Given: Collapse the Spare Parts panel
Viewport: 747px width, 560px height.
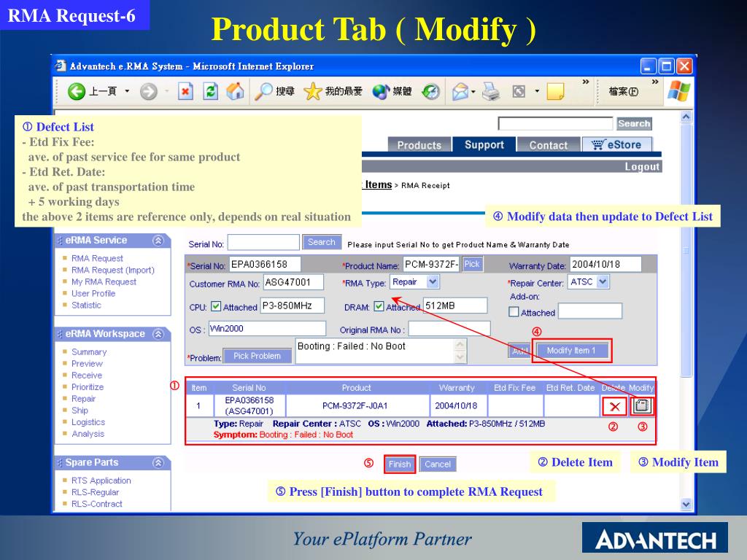Looking at the screenshot, I should (x=158, y=462).
